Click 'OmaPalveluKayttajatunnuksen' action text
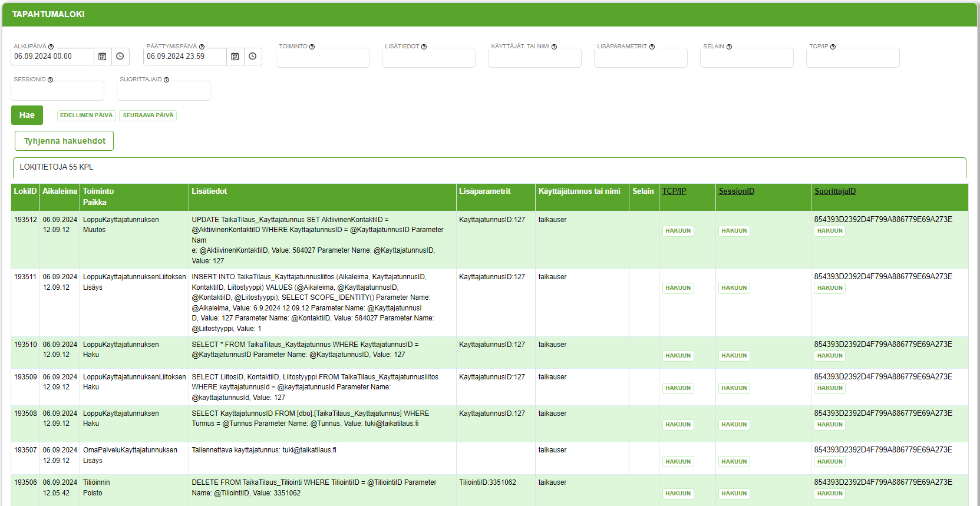 click(130, 450)
